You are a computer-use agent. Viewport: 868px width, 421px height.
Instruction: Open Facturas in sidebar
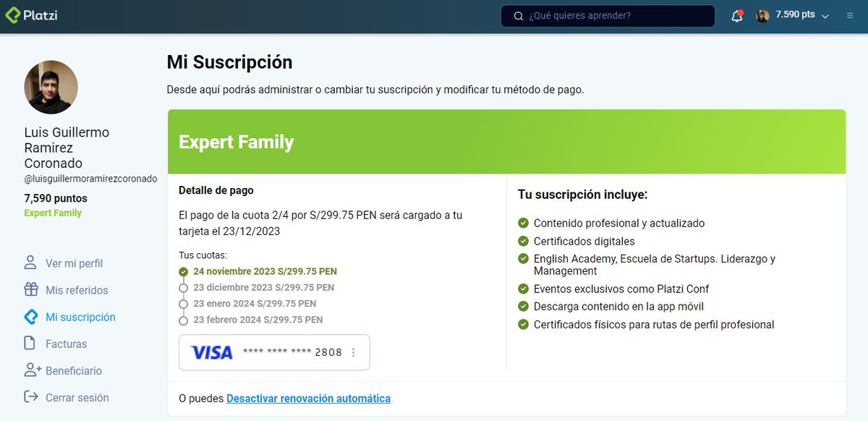pos(66,344)
